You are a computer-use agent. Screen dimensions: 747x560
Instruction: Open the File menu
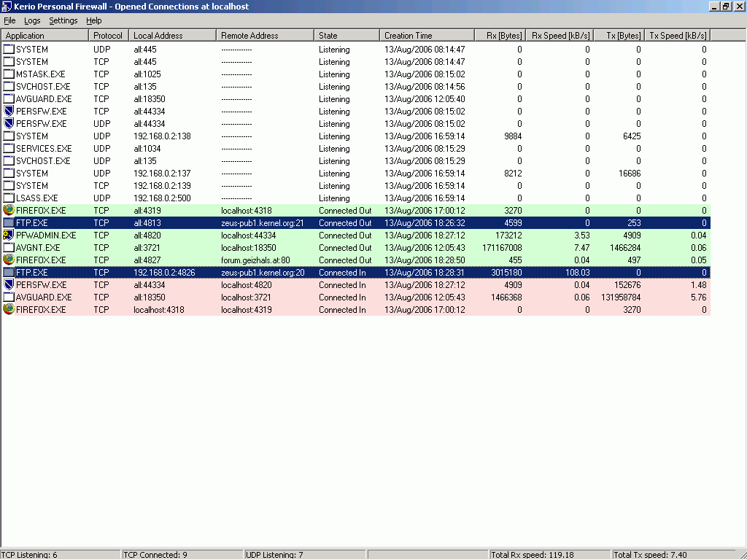pyautogui.click(x=9, y=20)
